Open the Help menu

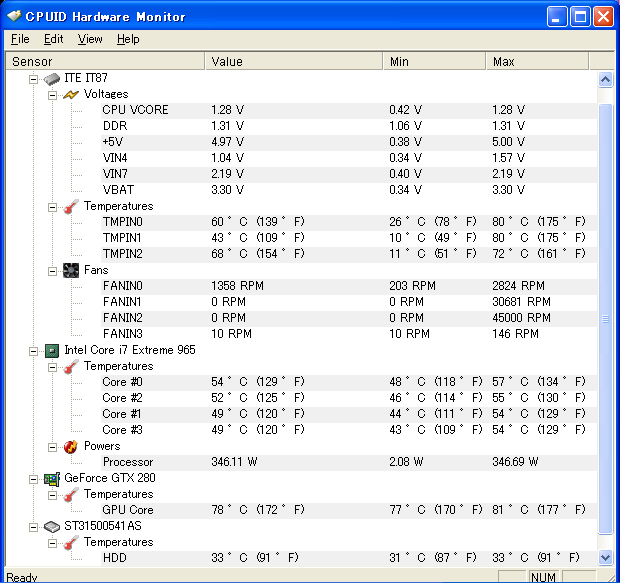pos(128,39)
